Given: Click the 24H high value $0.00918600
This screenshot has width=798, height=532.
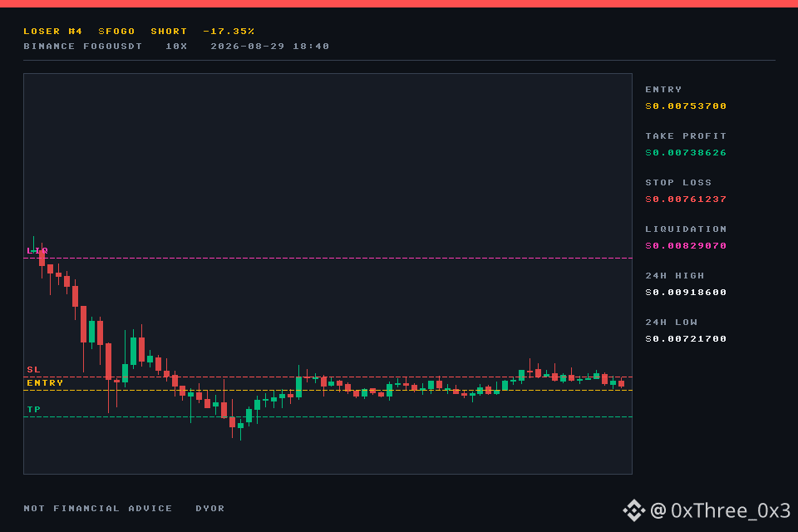Looking at the screenshot, I should [x=686, y=293].
